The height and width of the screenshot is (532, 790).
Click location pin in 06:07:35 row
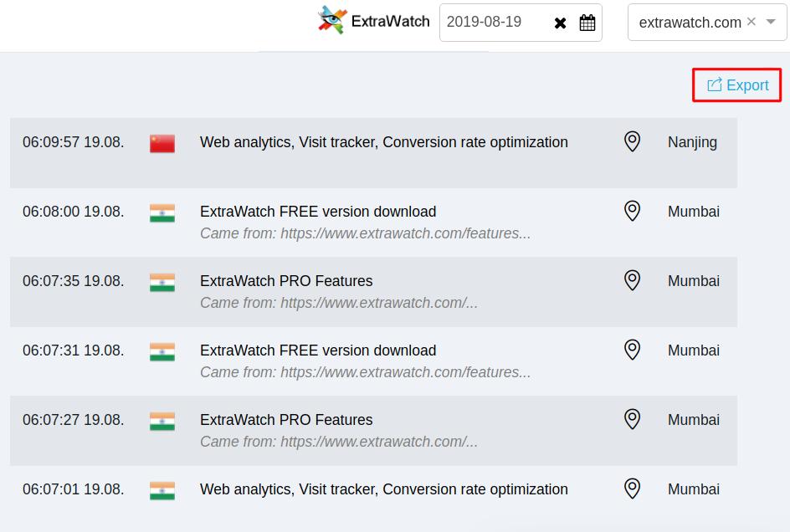[633, 280]
